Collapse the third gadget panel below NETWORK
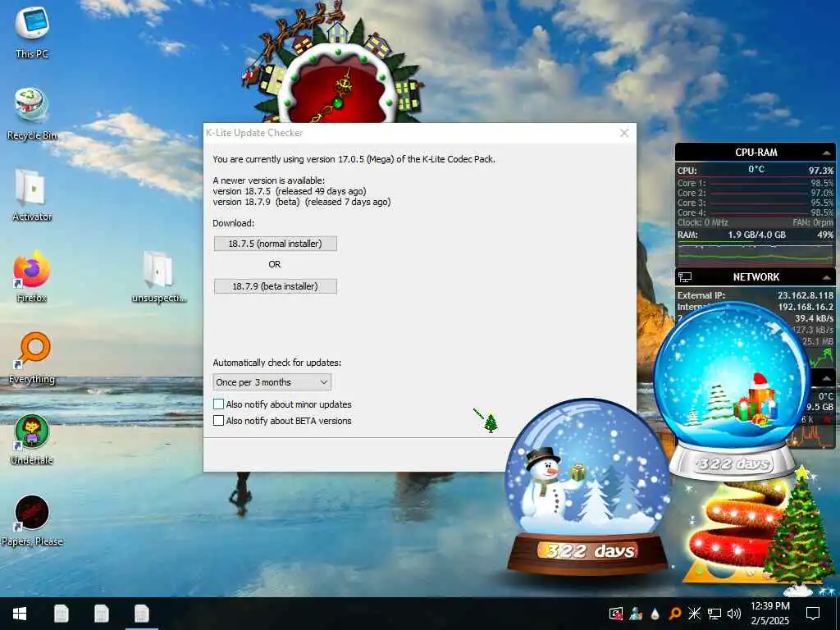The image size is (840, 630). click(x=827, y=378)
